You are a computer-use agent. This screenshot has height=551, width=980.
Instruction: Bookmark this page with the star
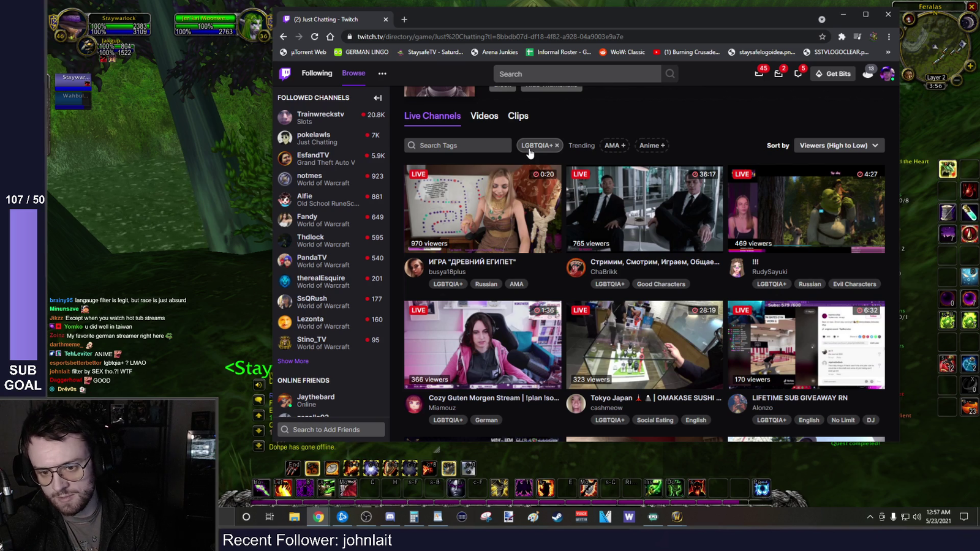[822, 37]
